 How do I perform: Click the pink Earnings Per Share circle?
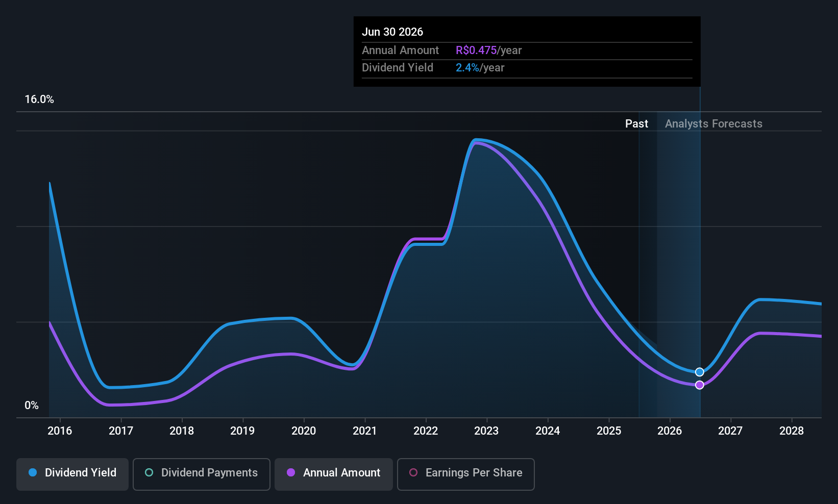click(413, 473)
